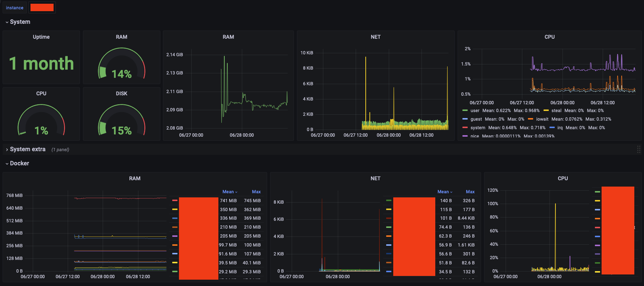This screenshot has width=644, height=286.
Task: Click red 741 MiB series color icon
Action: [x=175, y=201]
